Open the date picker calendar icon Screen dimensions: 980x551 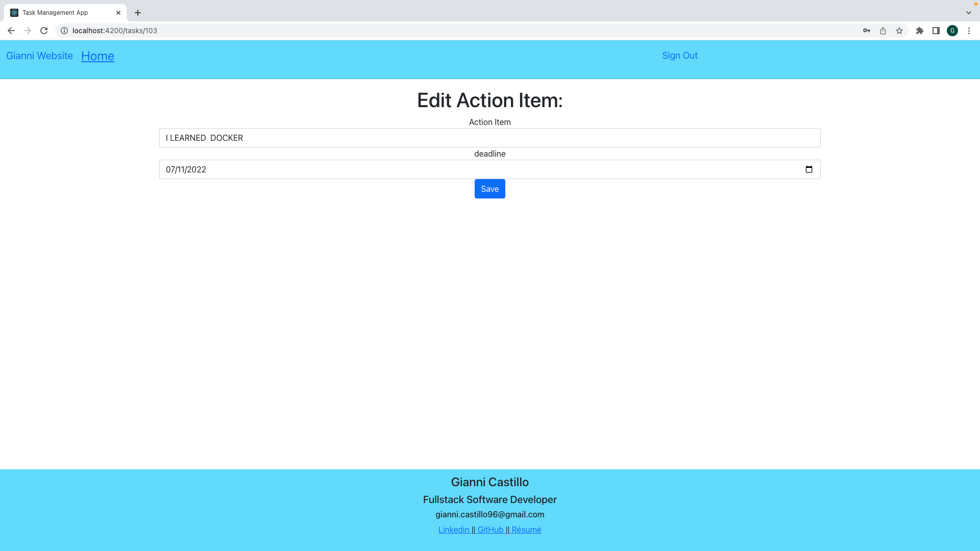click(809, 169)
